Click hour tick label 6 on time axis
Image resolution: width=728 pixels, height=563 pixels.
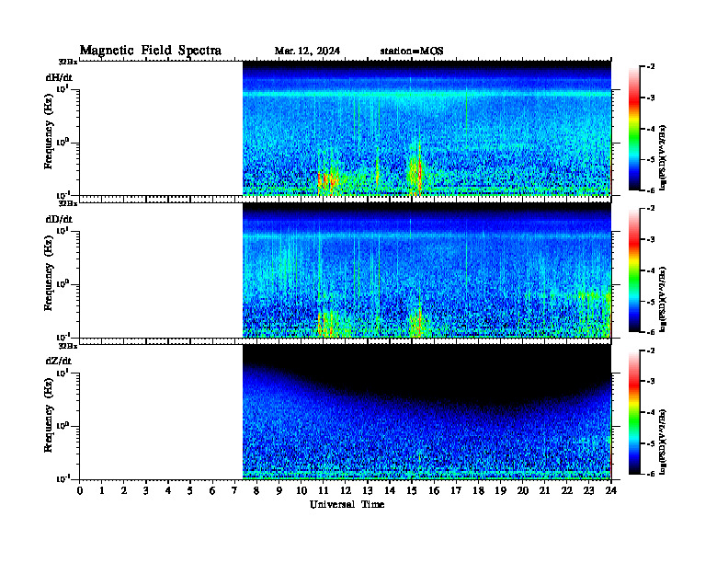tap(212, 491)
